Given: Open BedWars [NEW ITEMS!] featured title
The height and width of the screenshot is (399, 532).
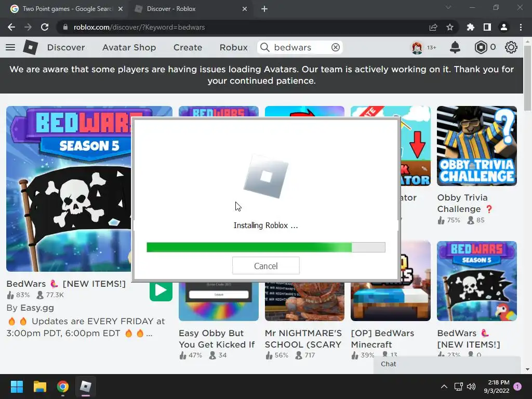Looking at the screenshot, I should coord(66,284).
